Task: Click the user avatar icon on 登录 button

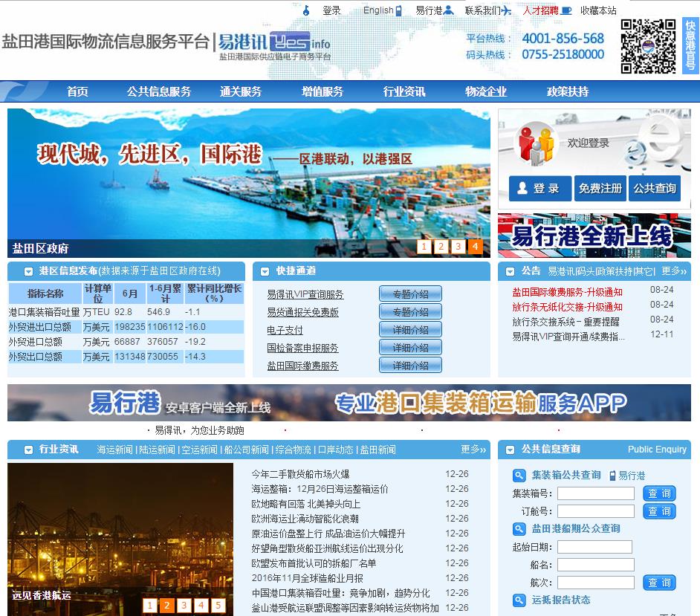Action: 522,188
